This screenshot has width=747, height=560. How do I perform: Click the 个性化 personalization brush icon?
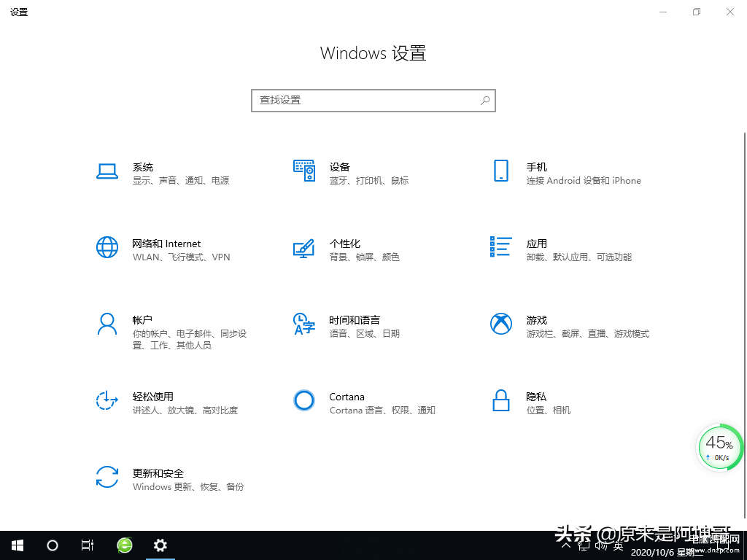coord(304,248)
